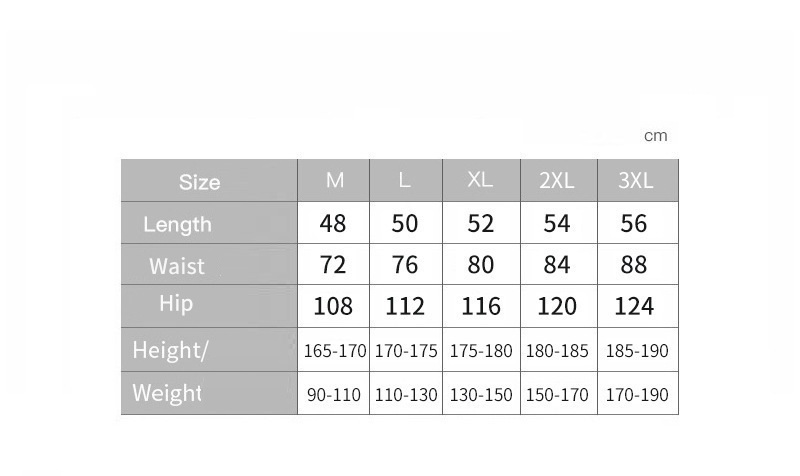Select the Height/ row label
800x476 pixels.
pyautogui.click(x=170, y=351)
